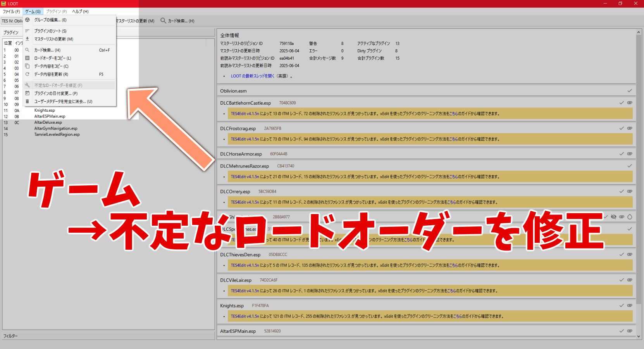The width and height of the screenshot is (644, 349).
Task: Open the TES IV: Oblivion game dropdown
Action: (x=12, y=21)
